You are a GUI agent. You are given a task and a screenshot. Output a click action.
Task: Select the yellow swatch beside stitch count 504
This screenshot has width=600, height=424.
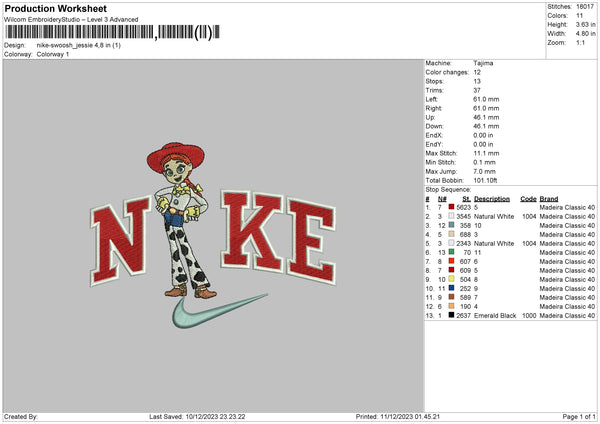(x=452, y=279)
